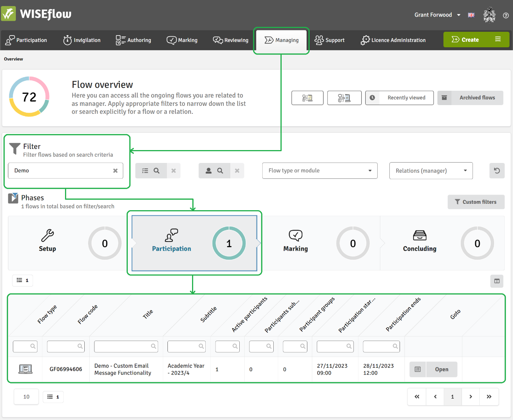Open Recently viewed flows

pos(399,98)
